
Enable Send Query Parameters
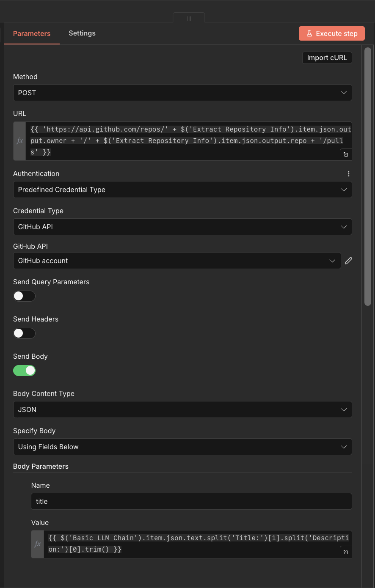point(24,296)
